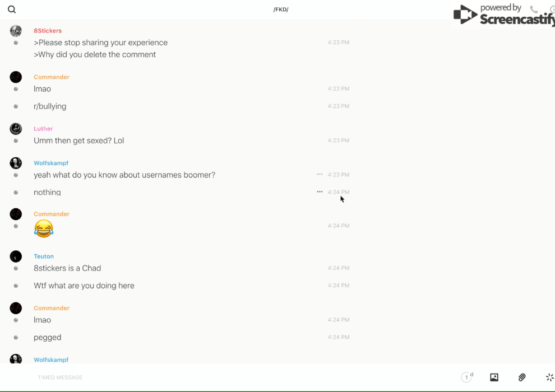Click Teuton's profile avatar
This screenshot has width=555, height=392.
click(16, 256)
